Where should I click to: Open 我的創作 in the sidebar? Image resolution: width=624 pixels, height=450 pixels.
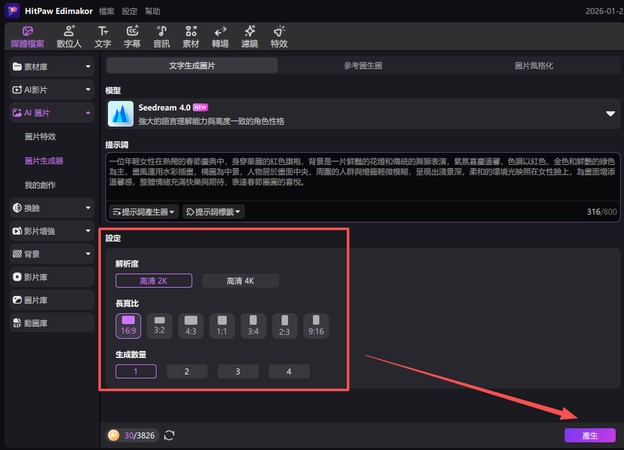click(40, 185)
